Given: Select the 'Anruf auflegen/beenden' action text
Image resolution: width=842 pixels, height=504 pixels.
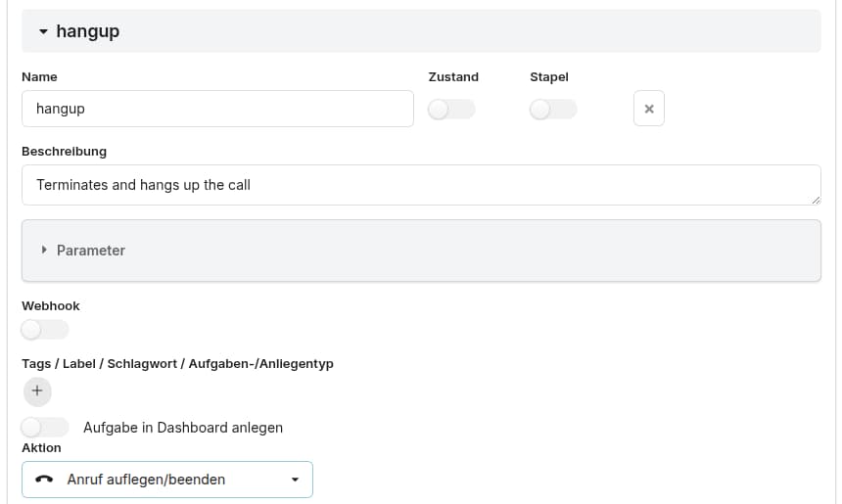Looking at the screenshot, I should pos(146,480).
